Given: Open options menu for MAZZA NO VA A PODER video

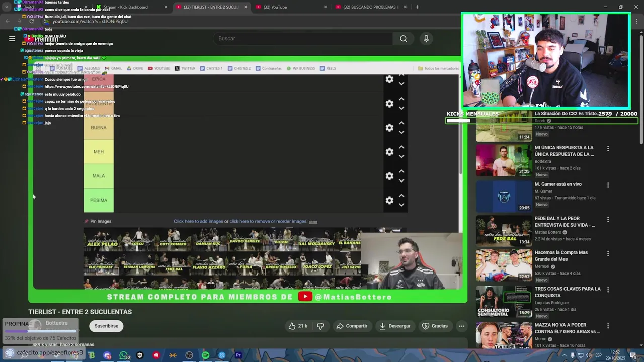Looking at the screenshot, I should point(608,326).
